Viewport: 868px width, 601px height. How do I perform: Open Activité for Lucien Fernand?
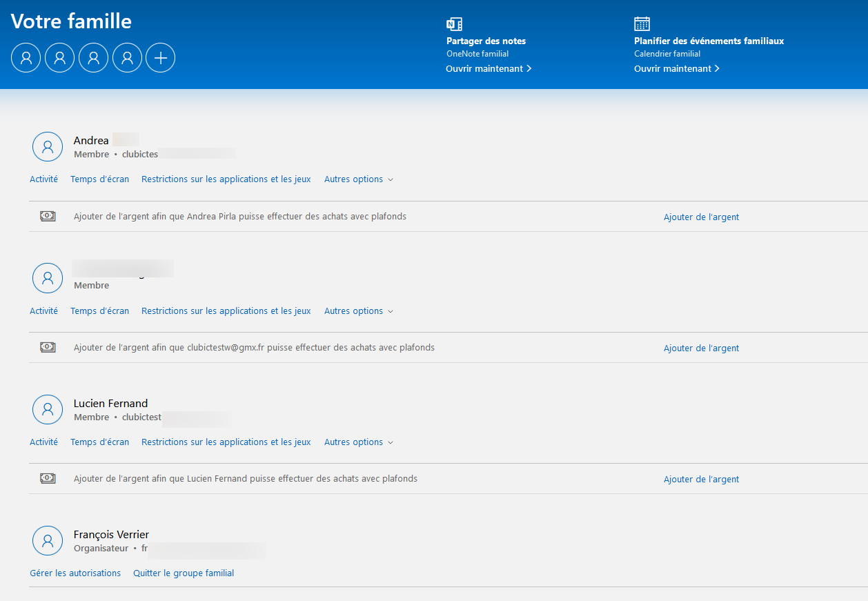(43, 442)
